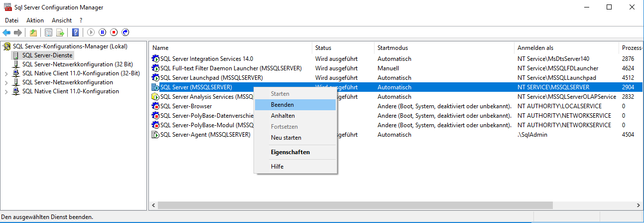Click the SQL Server-Agent (MSSQLSERVER) icon
The height and width of the screenshot is (223, 644).
click(x=155, y=135)
